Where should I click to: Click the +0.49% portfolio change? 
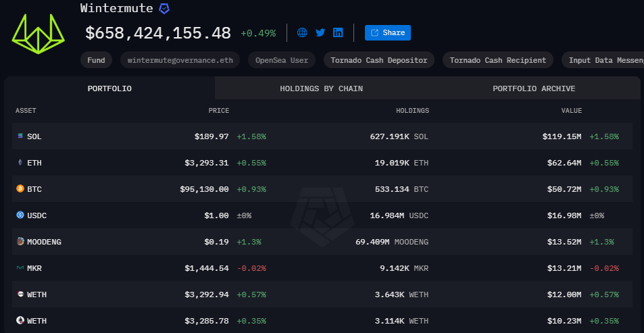coord(258,33)
